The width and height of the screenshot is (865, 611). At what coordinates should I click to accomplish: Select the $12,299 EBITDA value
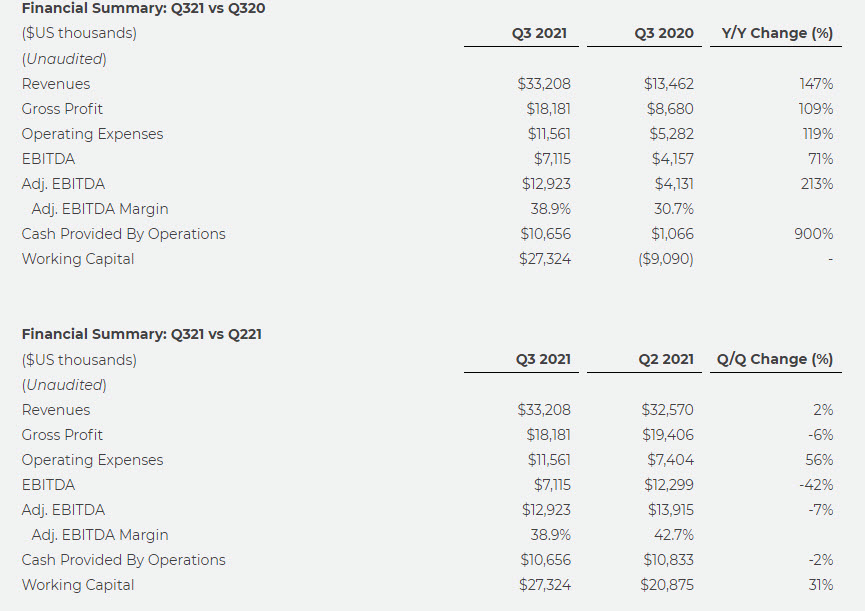(667, 485)
